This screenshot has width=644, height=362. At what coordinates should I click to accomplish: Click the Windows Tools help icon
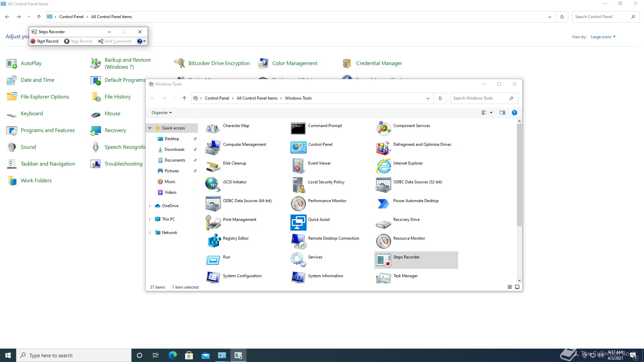[514, 113]
